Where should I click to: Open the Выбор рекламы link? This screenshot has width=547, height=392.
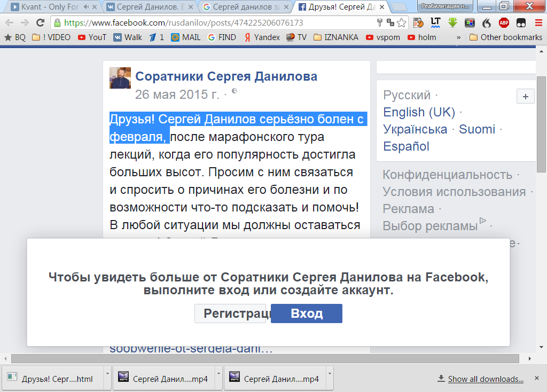430,226
